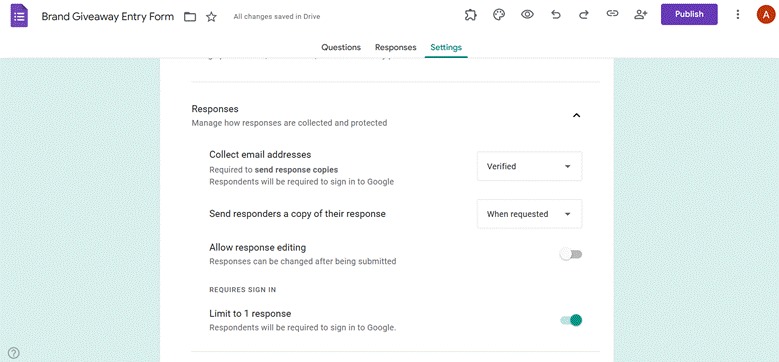The image size is (779, 362).
Task: Copy responder link icon
Action: 612,15
